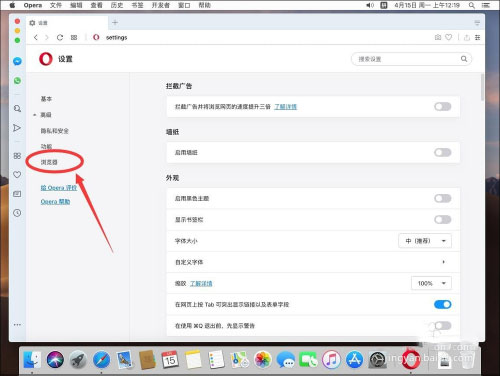
Task: Open the 书签 menu
Action: pyautogui.click(x=137, y=5)
